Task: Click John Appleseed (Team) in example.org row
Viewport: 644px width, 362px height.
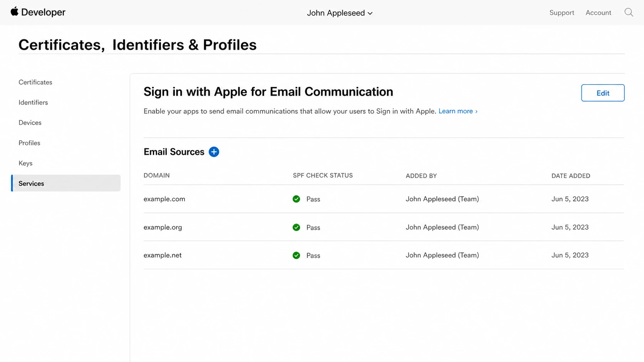Action: click(x=442, y=227)
